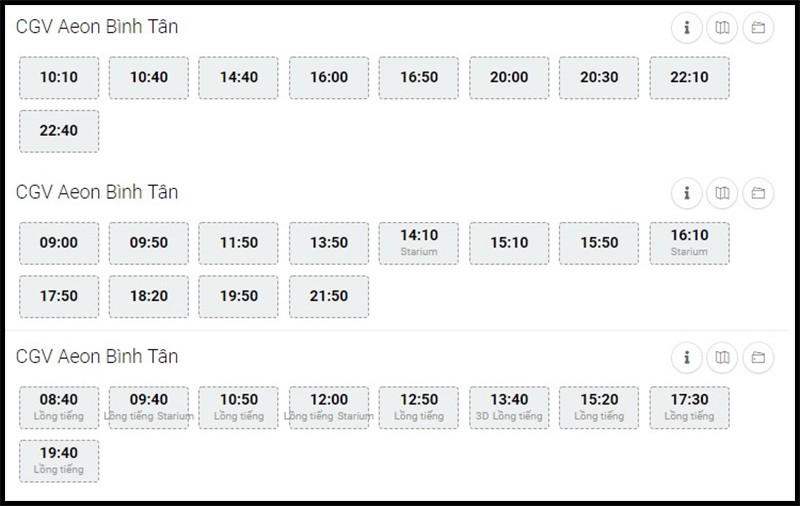Viewport: 800px width, 506px height.
Task: Select the 10:10 showtime
Action: pos(59,78)
